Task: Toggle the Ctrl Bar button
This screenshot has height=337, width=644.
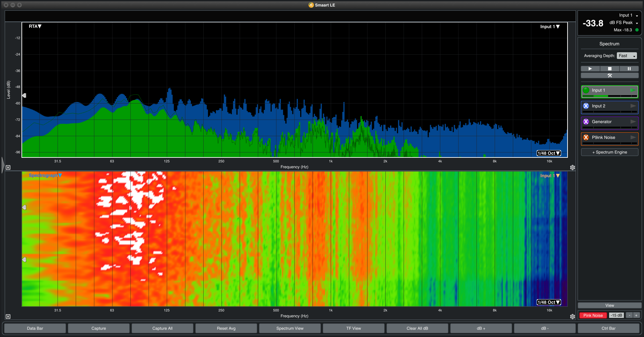Action: click(x=608, y=328)
